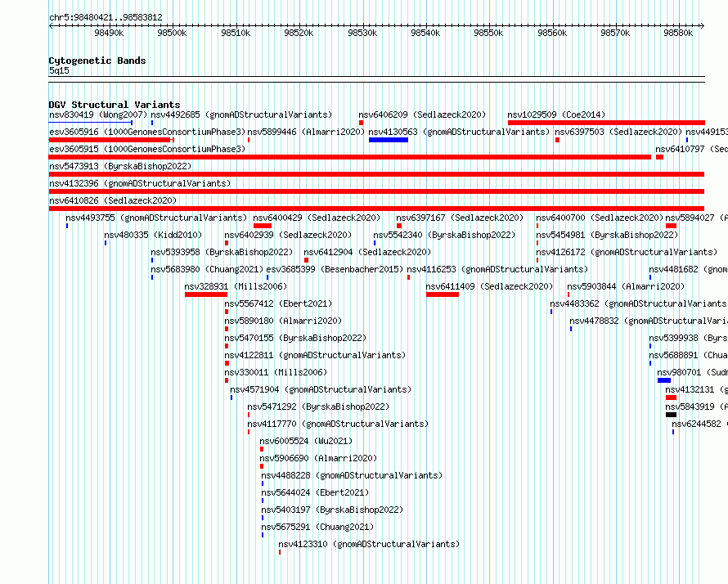The image size is (728, 584).
Task: Click nsv5675291 (Chuang2021) label
Action: click(x=317, y=527)
